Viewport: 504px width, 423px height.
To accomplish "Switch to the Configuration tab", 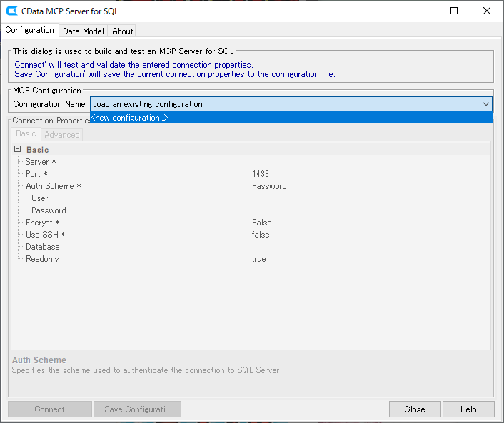I will (x=29, y=30).
